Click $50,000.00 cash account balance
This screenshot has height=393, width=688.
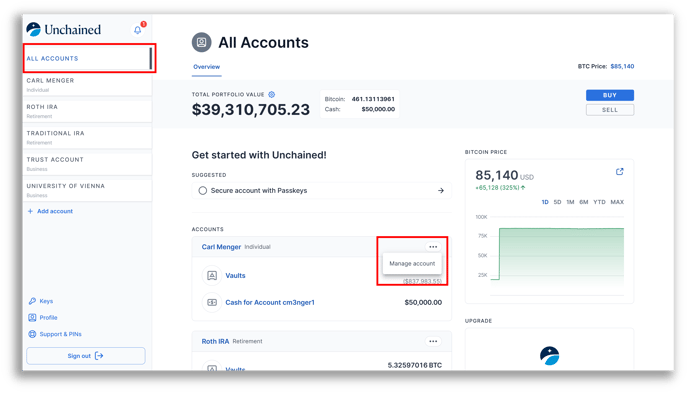coord(423,302)
